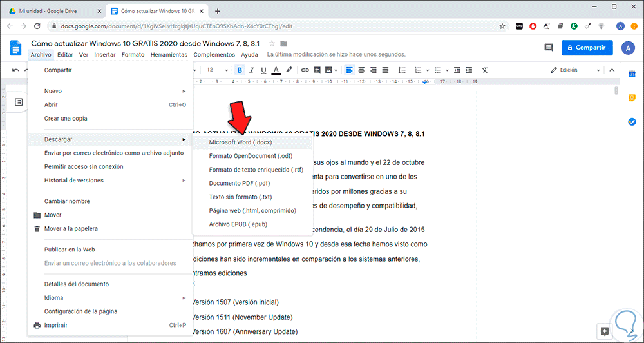Screen dimensions: 644x343
Task: Decrease indent using toolbar icon
Action: [457, 70]
